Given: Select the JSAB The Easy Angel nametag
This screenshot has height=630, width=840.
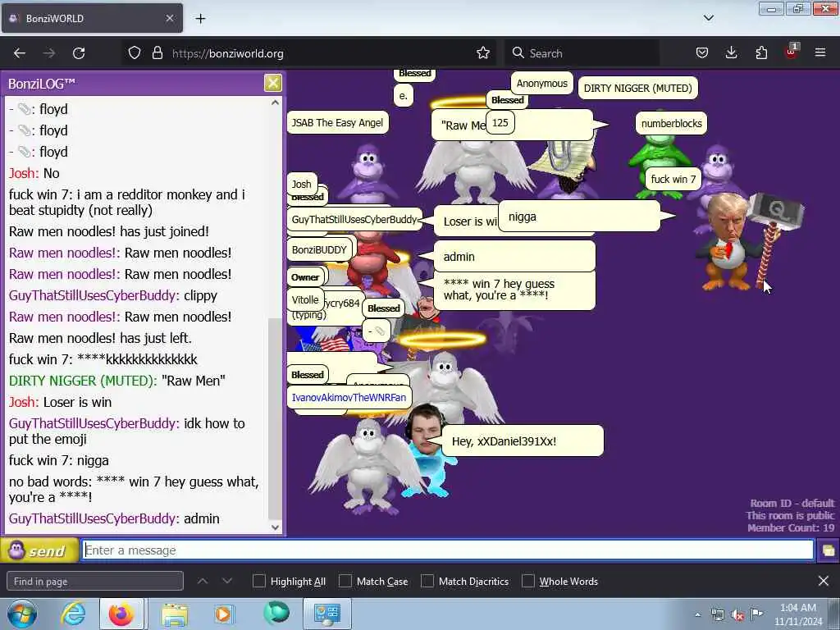Looking at the screenshot, I should [x=337, y=123].
